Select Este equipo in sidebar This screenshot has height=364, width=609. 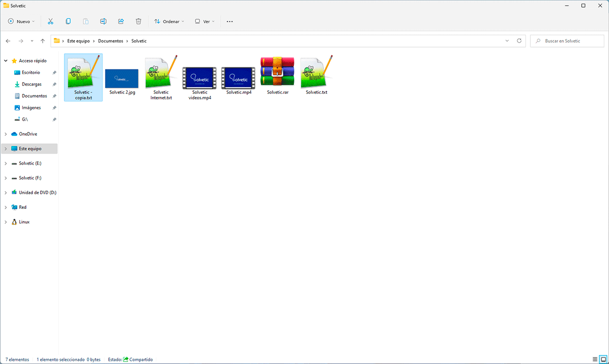[x=30, y=149]
